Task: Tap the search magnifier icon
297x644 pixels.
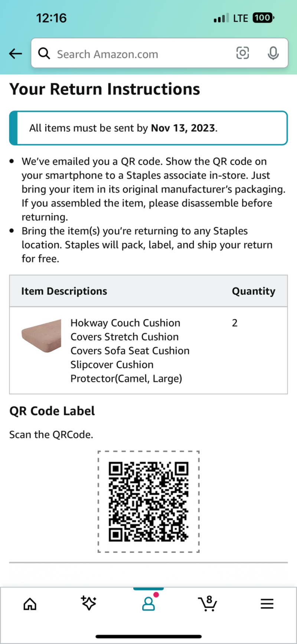Action: [44, 54]
